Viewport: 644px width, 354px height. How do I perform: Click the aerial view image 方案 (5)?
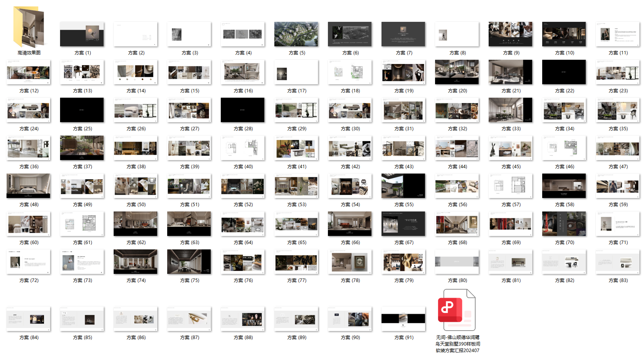pos(296,34)
